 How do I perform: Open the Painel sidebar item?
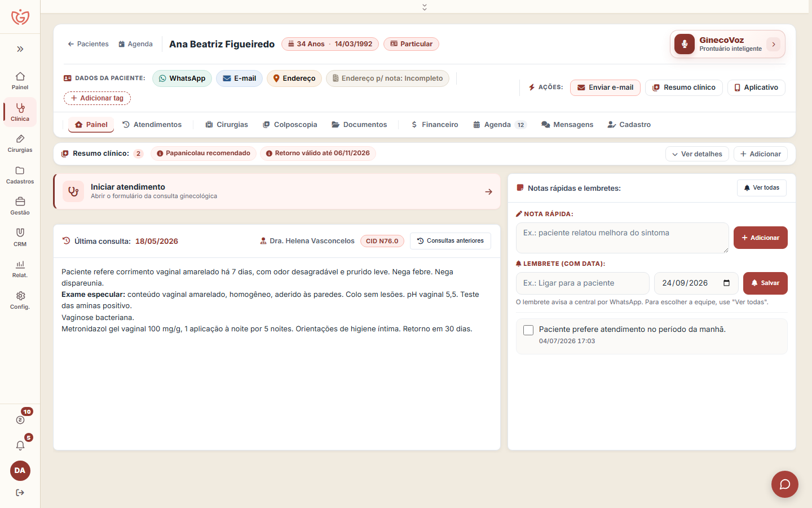pos(20,81)
